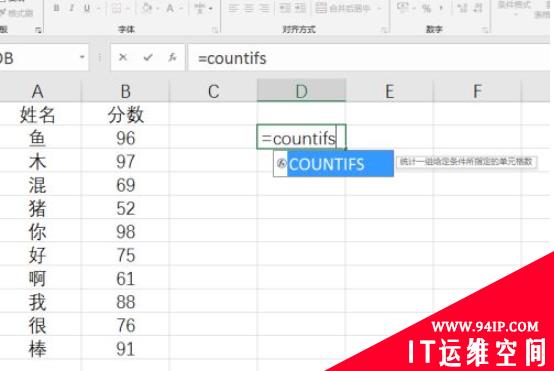Viewport: 554px width, 371px height.
Task: Confirm formula with the checkmark icon
Action: 148,57
